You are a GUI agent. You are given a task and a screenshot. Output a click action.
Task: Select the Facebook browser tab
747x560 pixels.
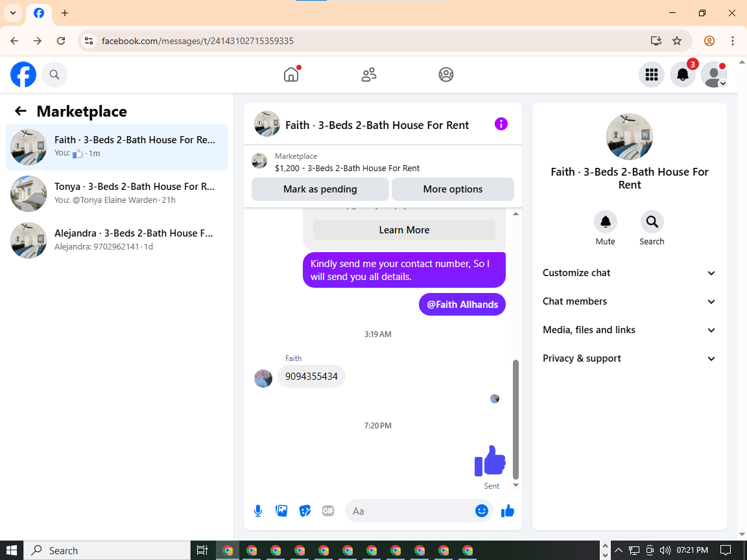click(39, 14)
